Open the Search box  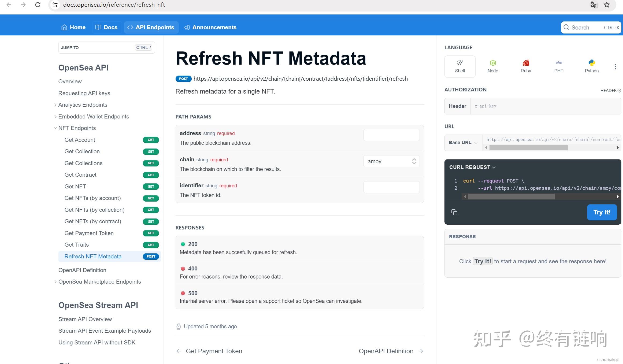coord(591,27)
